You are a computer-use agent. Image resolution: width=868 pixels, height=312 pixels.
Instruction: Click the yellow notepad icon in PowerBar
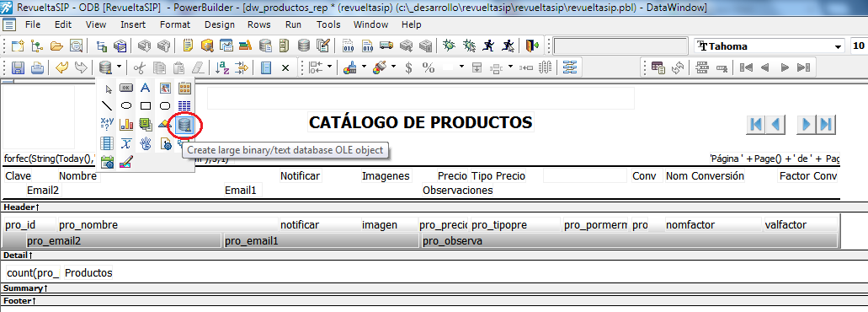(188, 46)
